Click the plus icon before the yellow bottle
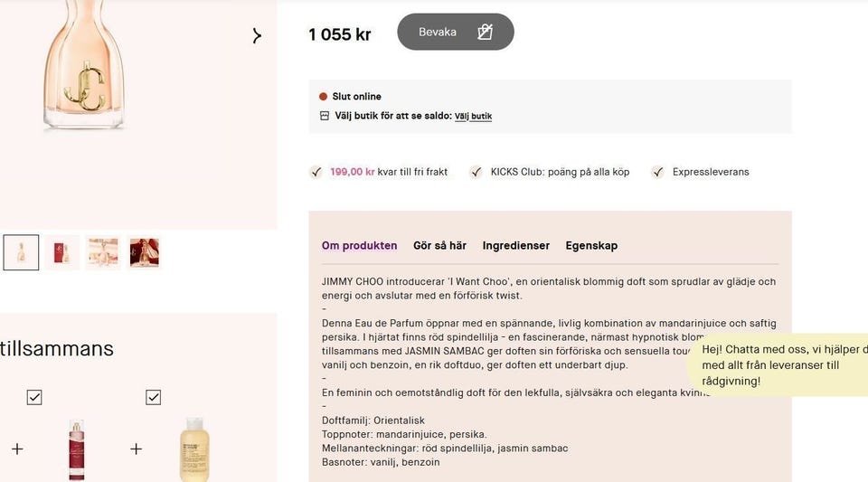The image size is (868, 482). click(x=136, y=449)
